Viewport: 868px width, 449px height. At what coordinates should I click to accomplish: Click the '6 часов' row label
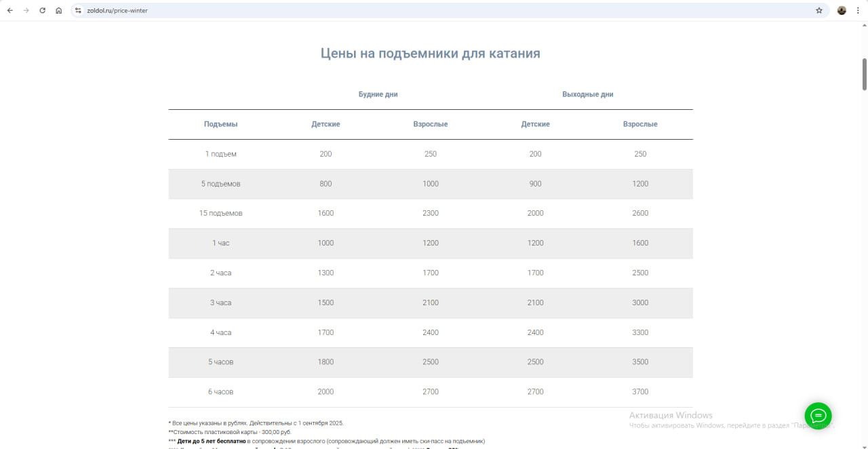tap(220, 391)
